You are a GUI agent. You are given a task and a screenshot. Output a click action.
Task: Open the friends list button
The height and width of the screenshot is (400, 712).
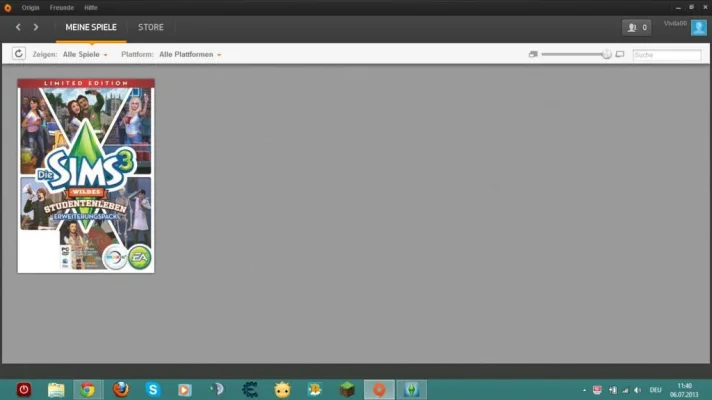point(637,27)
